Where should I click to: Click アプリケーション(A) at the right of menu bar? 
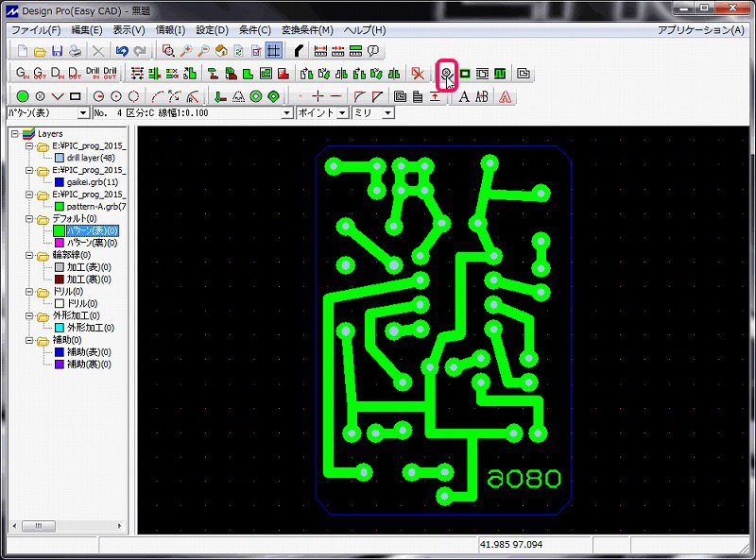(x=700, y=30)
